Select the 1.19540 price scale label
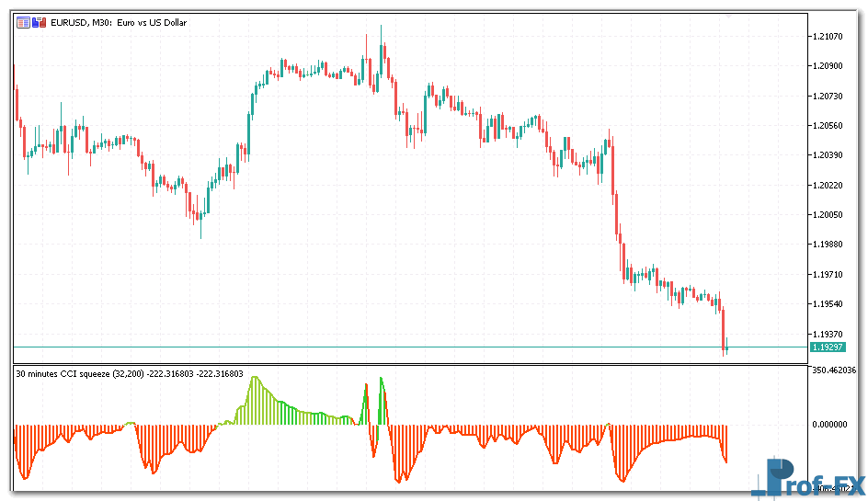This screenshot has height=501, width=868. (828, 304)
